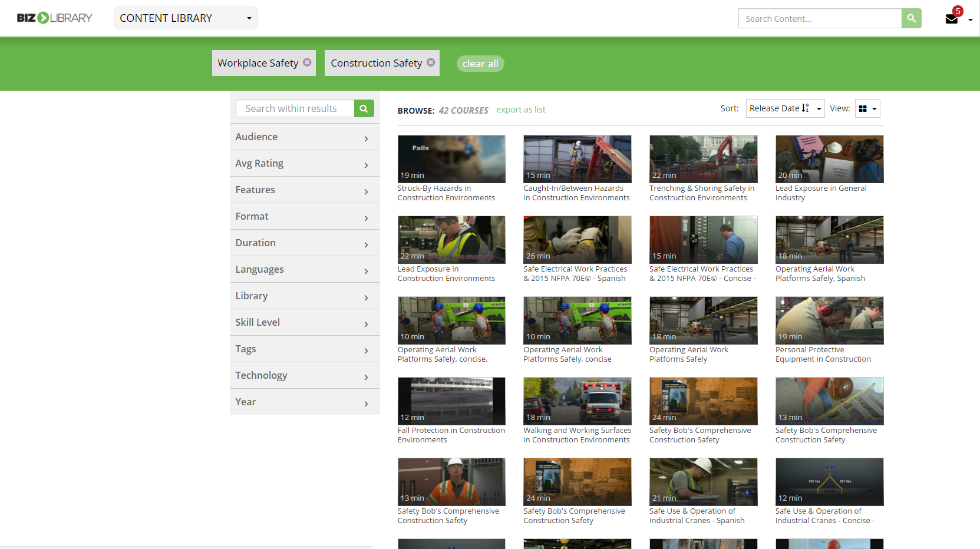The image size is (980, 549).
Task: Open the Personal Protective Equipment course thumbnail
Action: coord(829,320)
